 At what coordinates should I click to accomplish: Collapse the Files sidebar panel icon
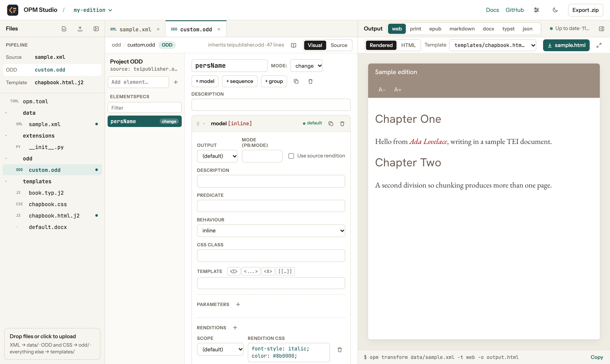click(x=96, y=29)
